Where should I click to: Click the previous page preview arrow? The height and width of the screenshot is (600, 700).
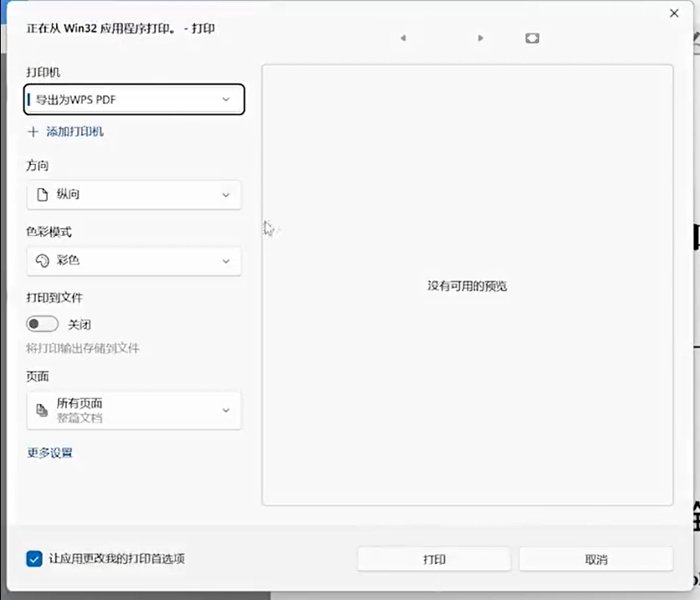tap(403, 38)
